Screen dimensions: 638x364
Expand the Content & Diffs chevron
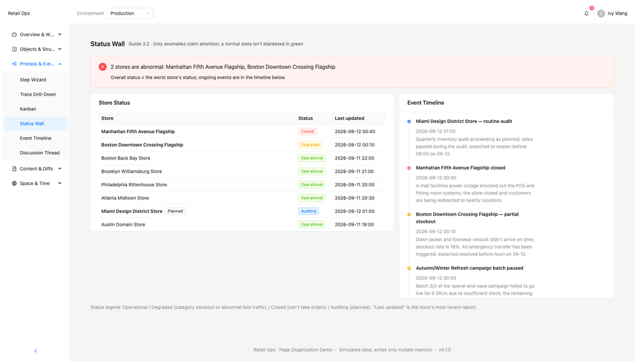[x=60, y=169]
